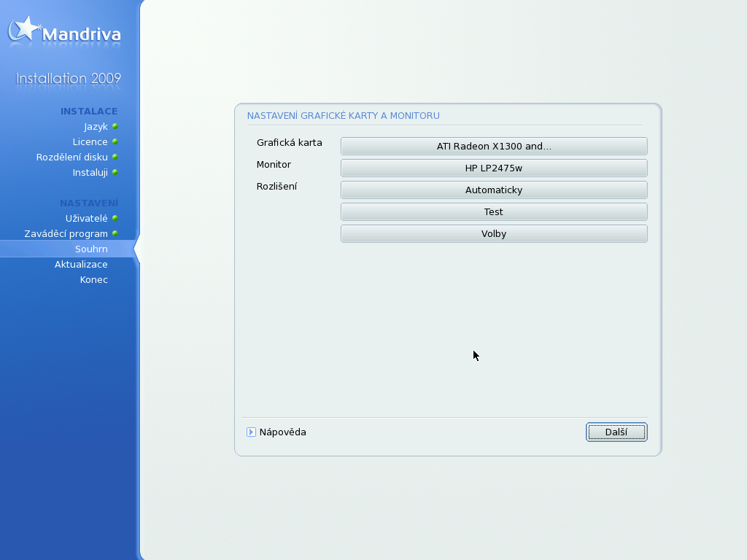The height and width of the screenshot is (560, 747).
Task: Click the Monitor label
Action: (x=274, y=165)
